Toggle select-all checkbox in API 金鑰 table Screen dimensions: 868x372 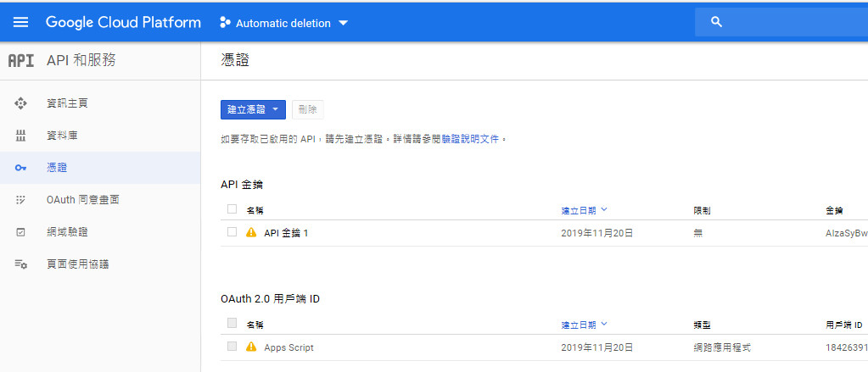click(x=232, y=209)
